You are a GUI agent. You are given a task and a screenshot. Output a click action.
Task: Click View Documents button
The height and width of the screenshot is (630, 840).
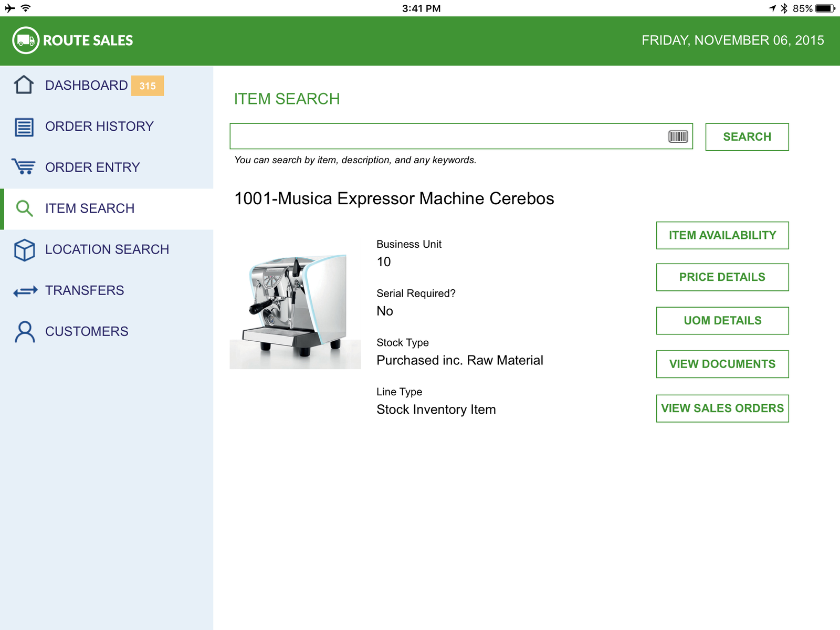point(722,364)
